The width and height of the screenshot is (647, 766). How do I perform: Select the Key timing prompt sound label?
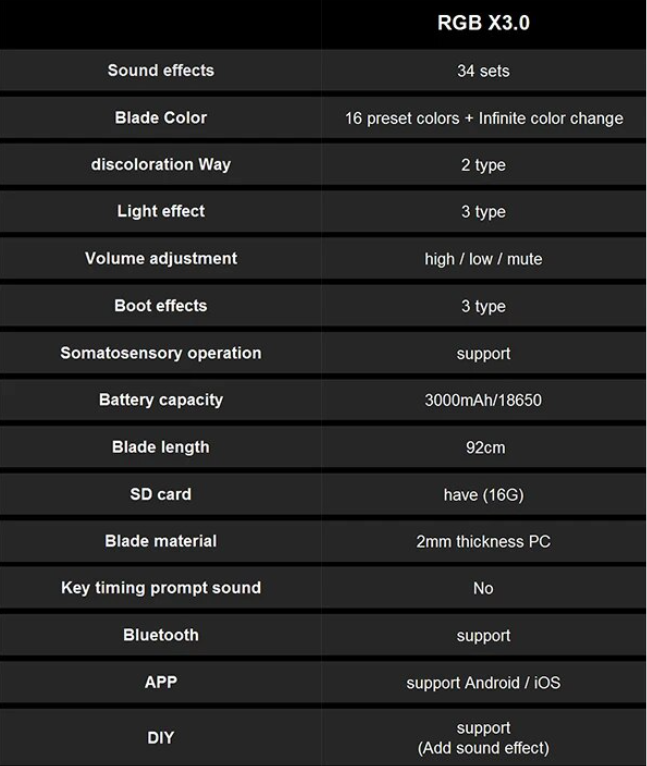(x=161, y=588)
